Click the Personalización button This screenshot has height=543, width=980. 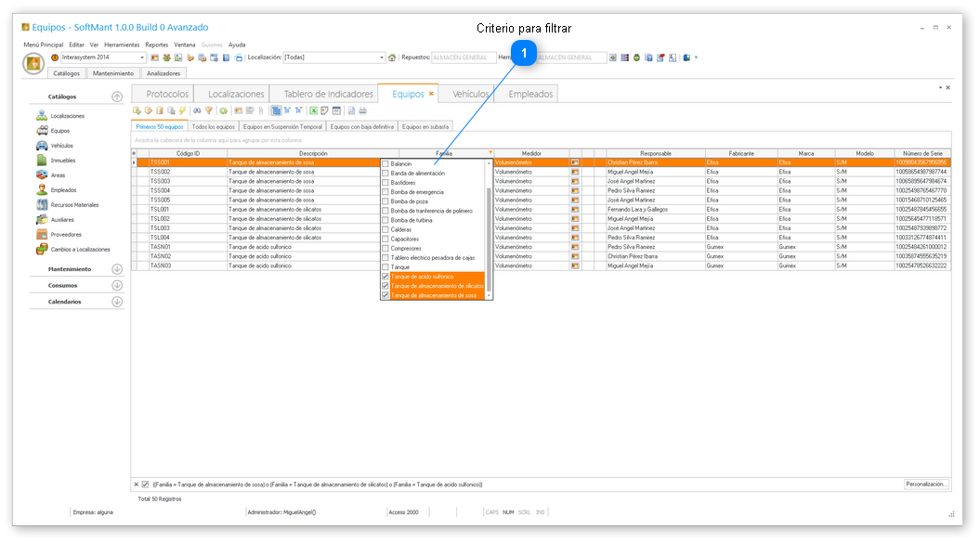tap(927, 485)
